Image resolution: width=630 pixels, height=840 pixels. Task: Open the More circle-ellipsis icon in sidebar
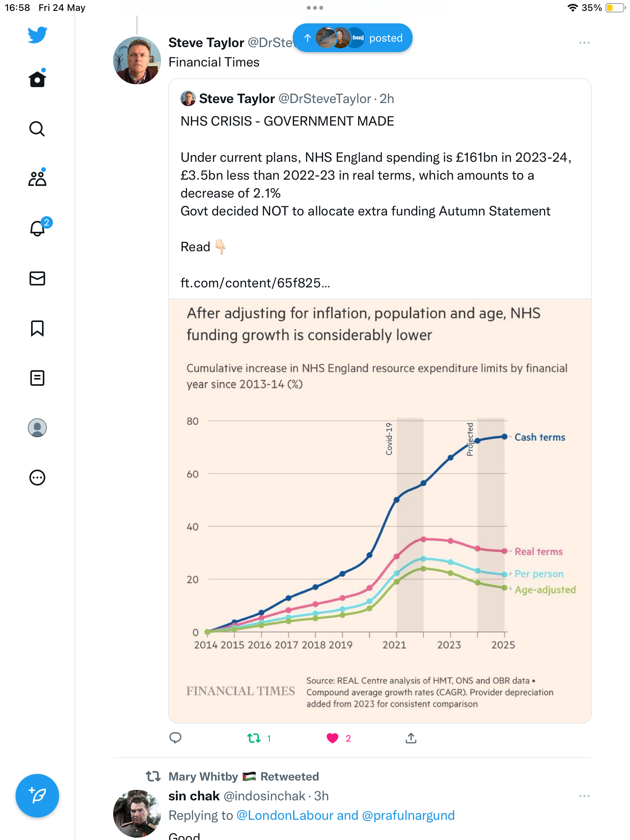37,478
